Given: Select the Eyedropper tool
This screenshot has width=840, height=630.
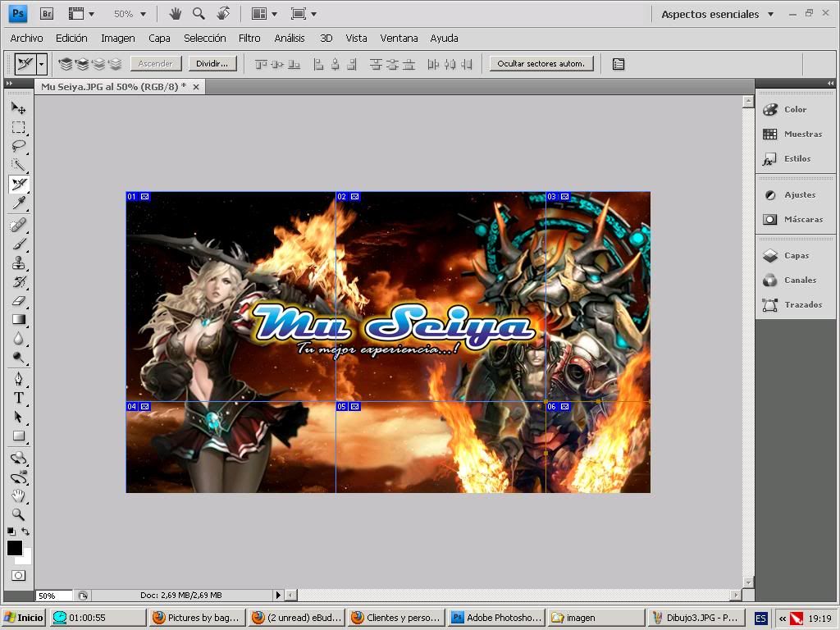Looking at the screenshot, I should pos(18,203).
